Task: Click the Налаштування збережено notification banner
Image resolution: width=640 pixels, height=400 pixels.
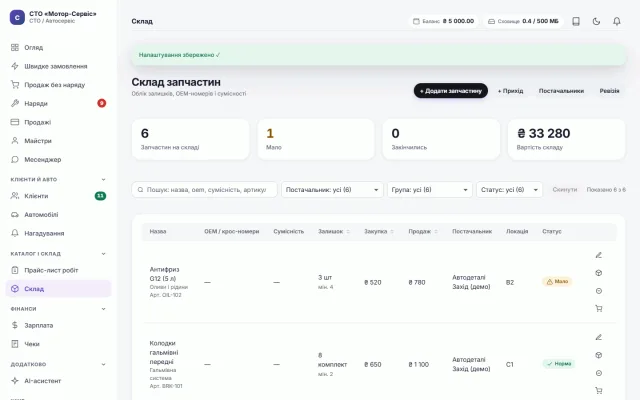Action: (x=379, y=55)
